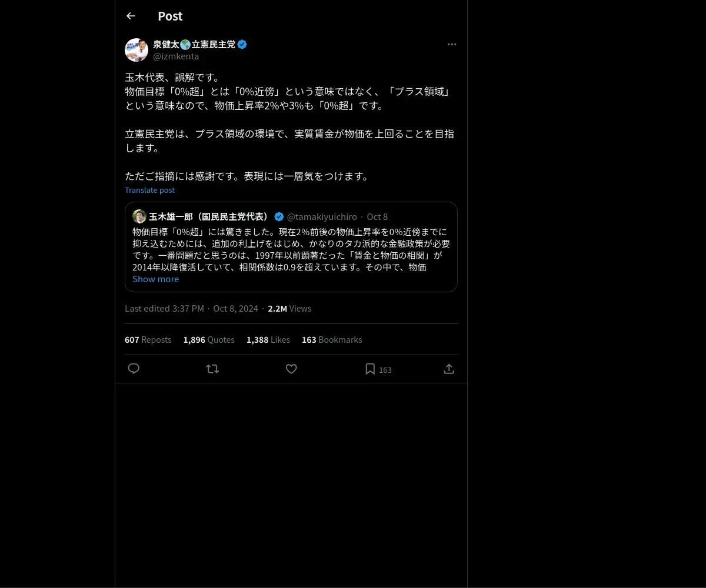Viewport: 706px width, 588px height.
Task: Translate post to another language
Action: tap(149, 190)
